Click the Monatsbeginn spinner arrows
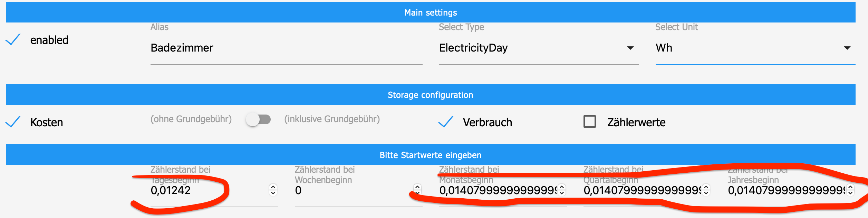 click(562, 190)
